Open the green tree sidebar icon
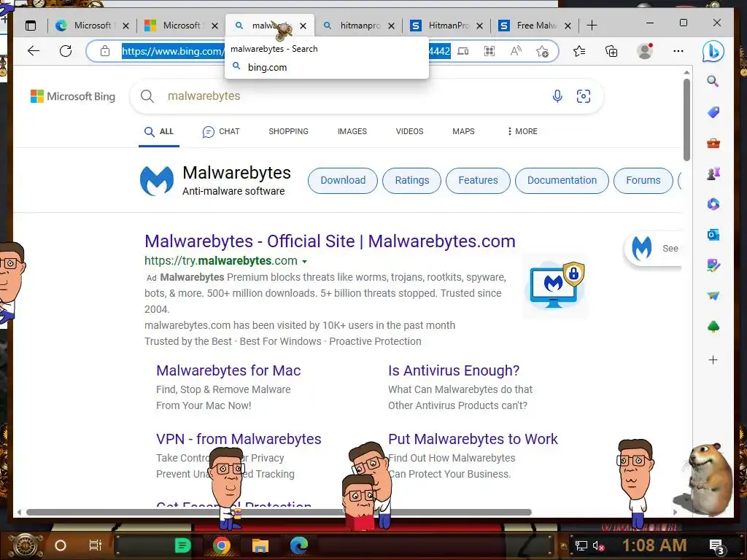Image resolution: width=747 pixels, height=560 pixels. pos(713,327)
